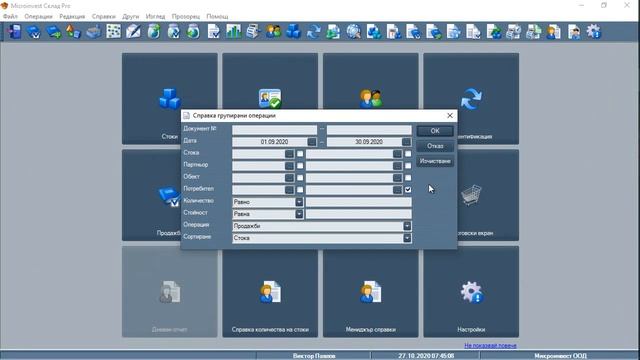Open the Настройки gear tile

tap(471, 293)
